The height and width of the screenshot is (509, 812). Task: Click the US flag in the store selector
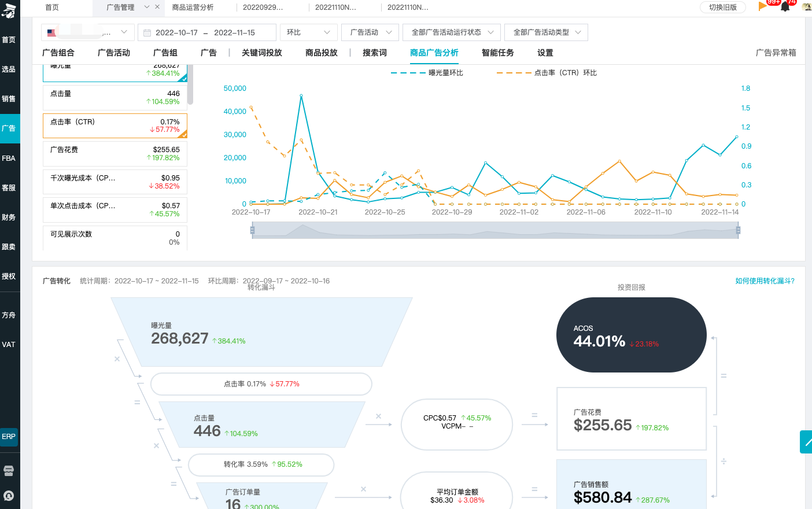(x=51, y=32)
